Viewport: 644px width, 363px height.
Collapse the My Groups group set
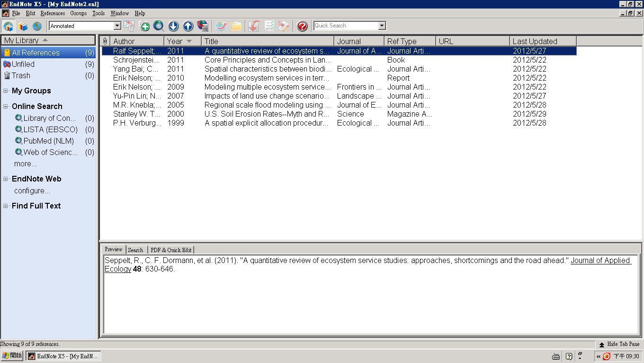[6, 91]
